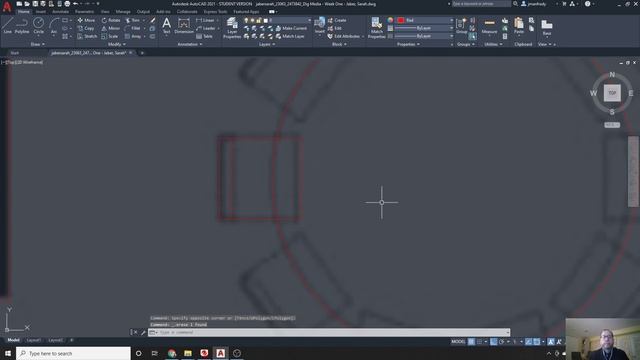640x360 pixels.
Task: Click the Linear dimension button
Action: click(205, 20)
